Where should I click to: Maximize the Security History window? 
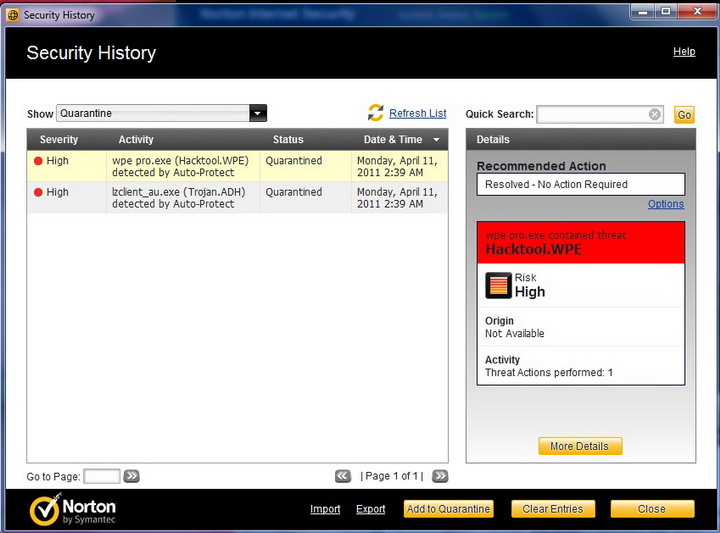[x=665, y=11]
